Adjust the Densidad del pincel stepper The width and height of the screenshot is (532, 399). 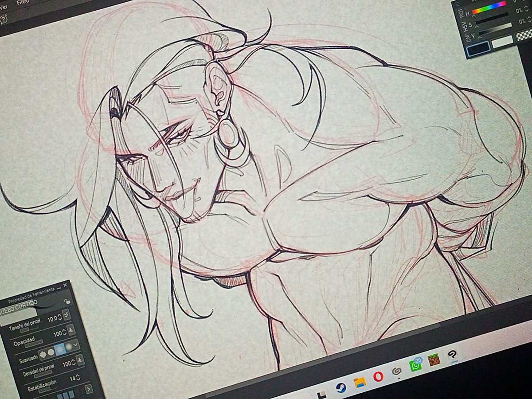coord(73,362)
